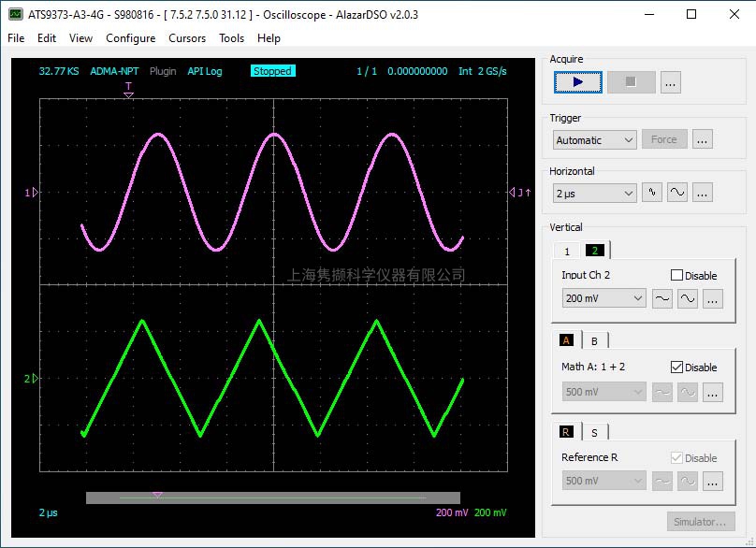The image size is (756, 548).
Task: Increase Ch 2 vertical scale large-wave icon
Action: [687, 299]
